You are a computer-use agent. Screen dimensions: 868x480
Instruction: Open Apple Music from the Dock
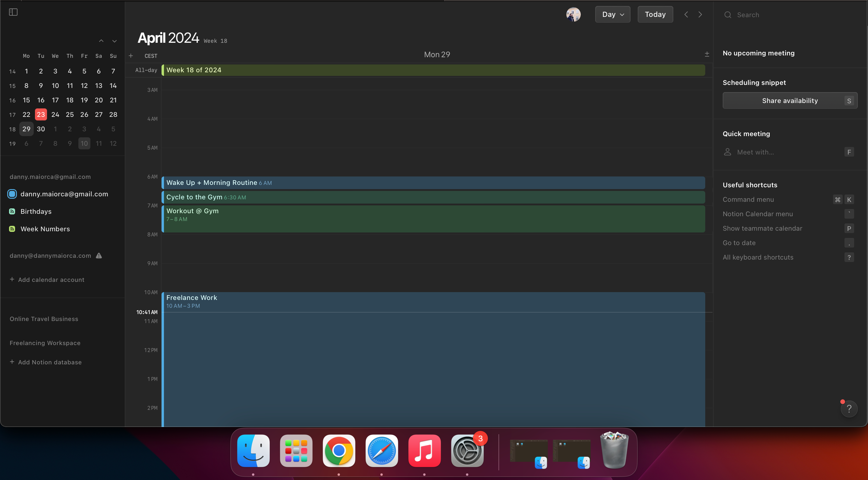[424, 451]
